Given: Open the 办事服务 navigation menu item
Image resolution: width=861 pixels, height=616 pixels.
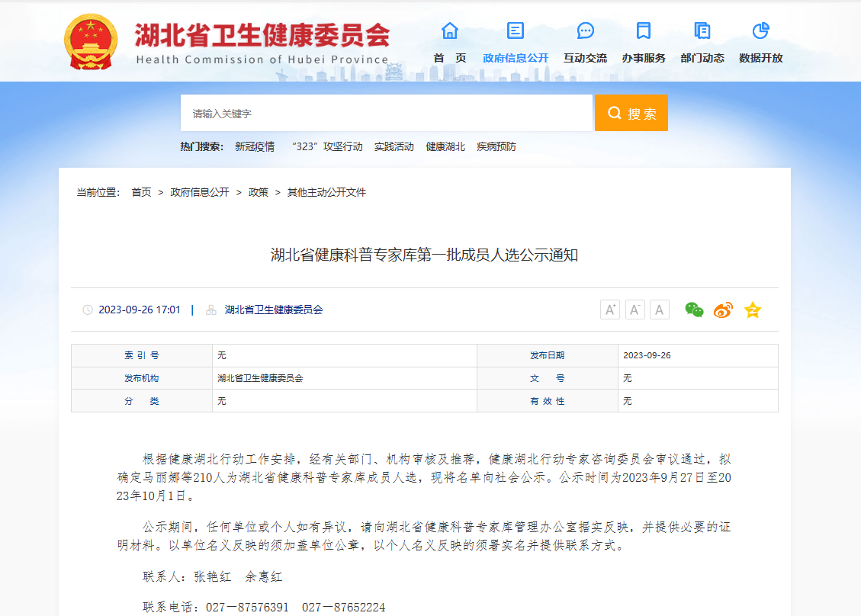Looking at the screenshot, I should click(644, 58).
